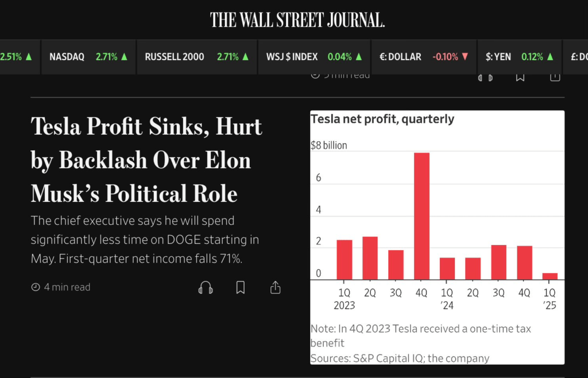Go to The Wall Street Journal homepage logo

(297, 20)
